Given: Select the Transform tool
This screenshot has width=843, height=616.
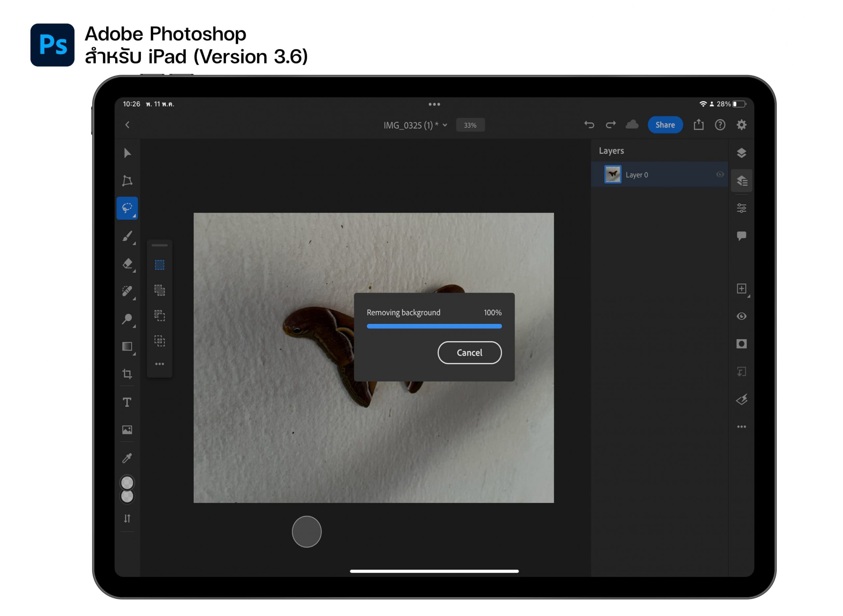Looking at the screenshot, I should pyautogui.click(x=127, y=181).
